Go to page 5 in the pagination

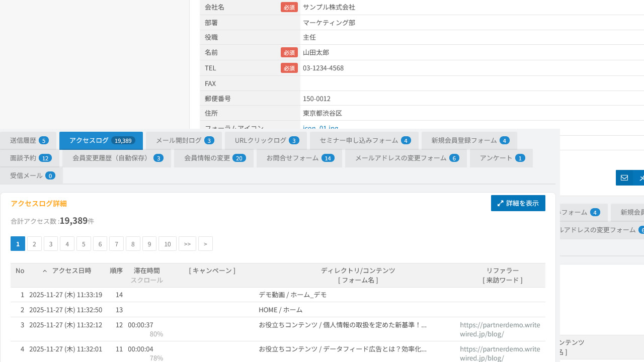click(84, 243)
